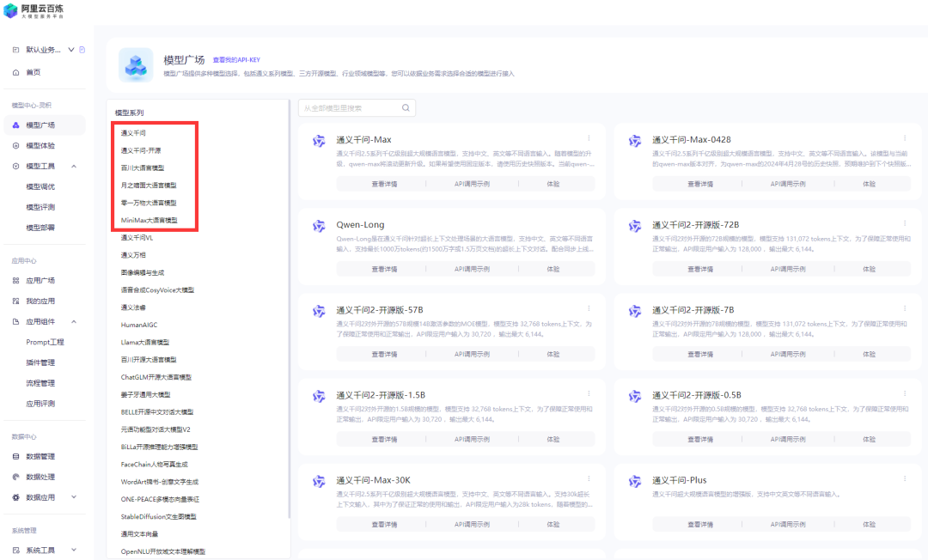
Task: Click the model icon on 通义千问2-开源版-57B card
Action: coord(319,311)
